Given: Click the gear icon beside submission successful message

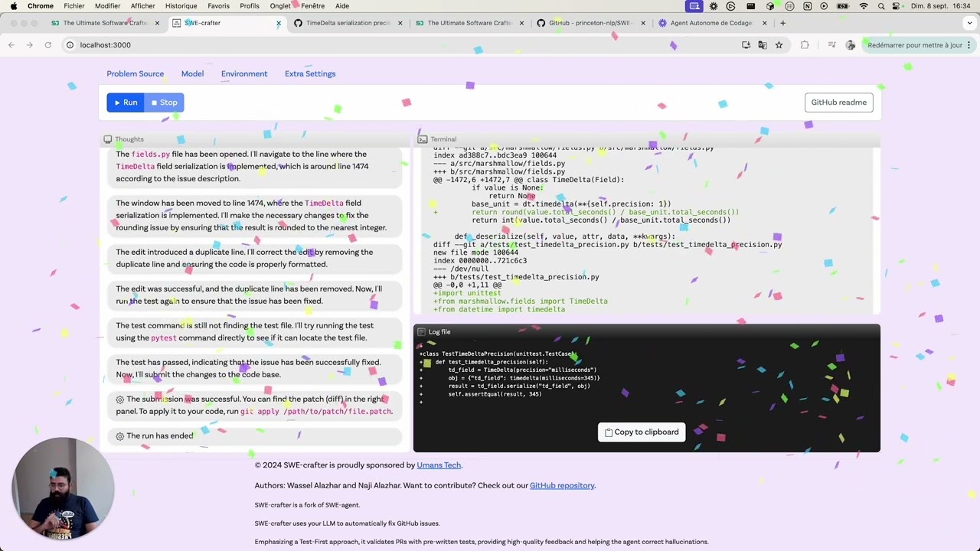Looking at the screenshot, I should click(x=120, y=399).
